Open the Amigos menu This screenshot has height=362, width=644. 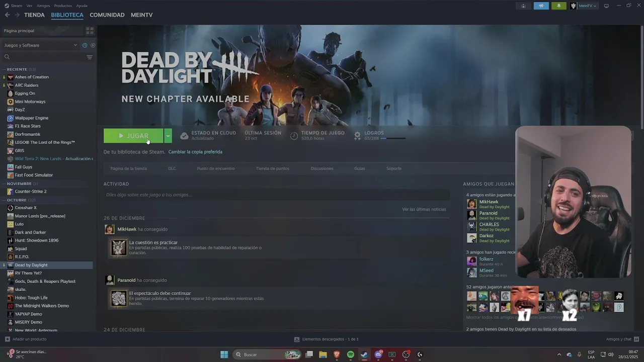click(43, 6)
